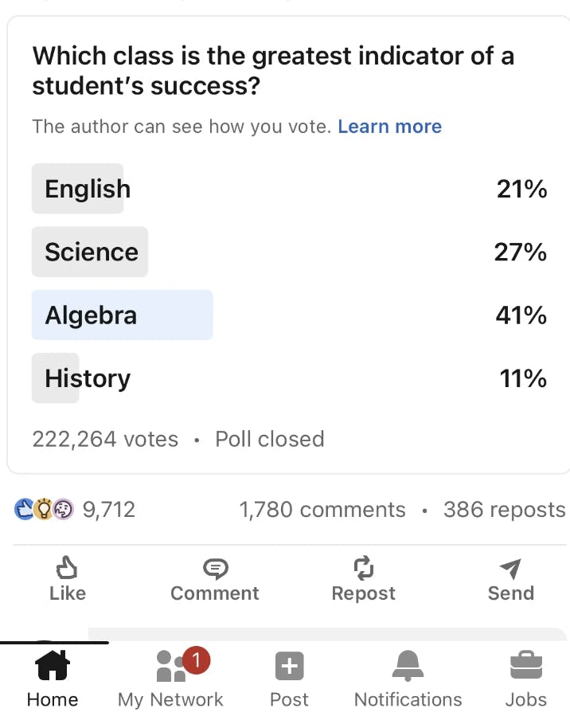View the 222,264 votes count
This screenshot has height=728, width=570.
tap(105, 439)
